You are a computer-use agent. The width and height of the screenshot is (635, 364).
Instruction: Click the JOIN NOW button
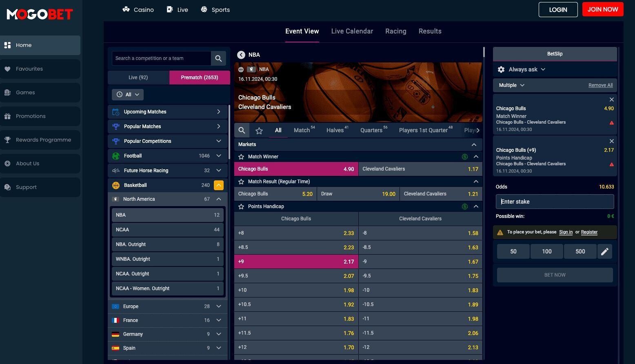[603, 9]
